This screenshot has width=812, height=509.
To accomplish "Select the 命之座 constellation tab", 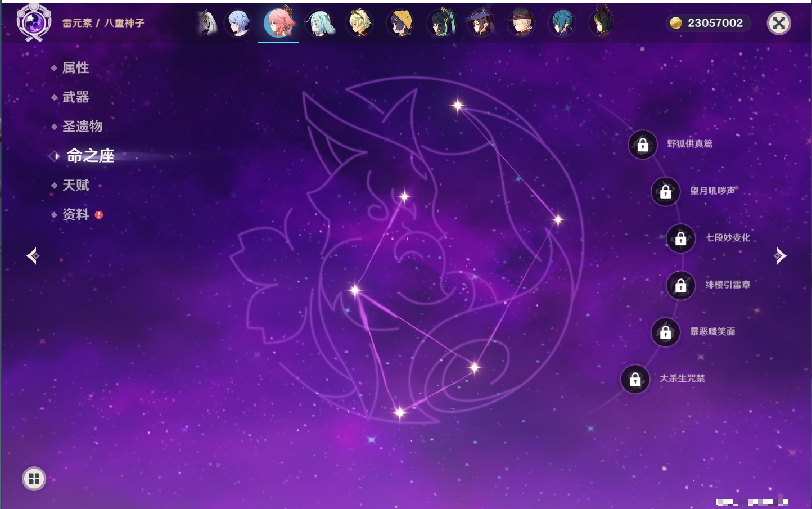I will click(x=90, y=156).
